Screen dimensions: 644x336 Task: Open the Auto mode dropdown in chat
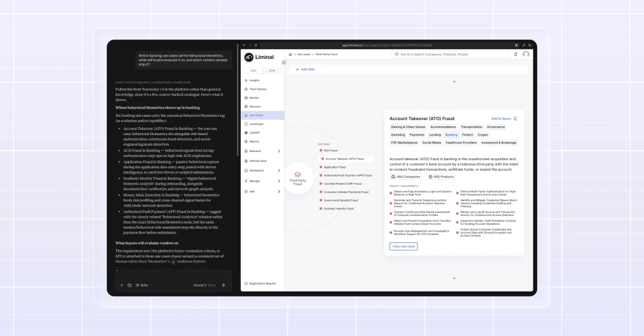tap(143, 285)
